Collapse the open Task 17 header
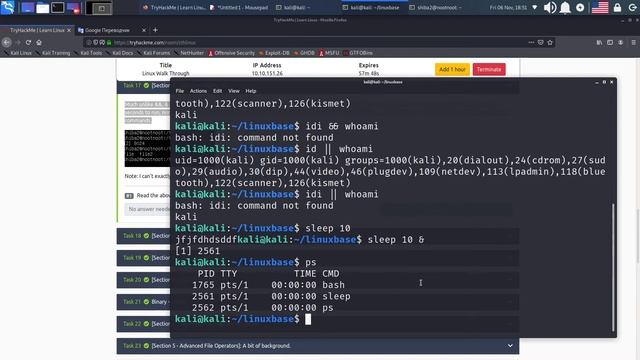This screenshot has height=360, width=640. coord(144,86)
